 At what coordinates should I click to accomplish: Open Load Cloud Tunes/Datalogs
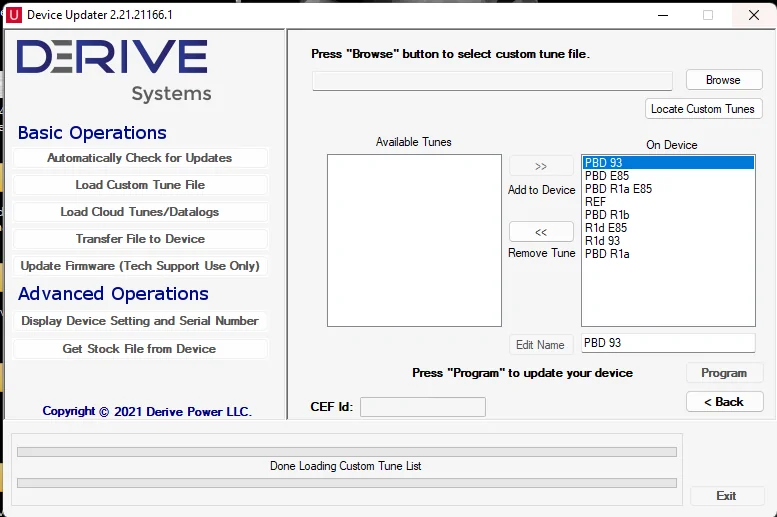coord(140,212)
